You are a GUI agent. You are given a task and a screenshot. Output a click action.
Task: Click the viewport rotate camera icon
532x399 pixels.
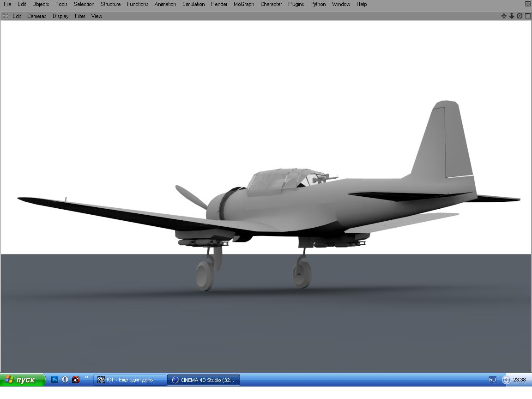point(520,16)
